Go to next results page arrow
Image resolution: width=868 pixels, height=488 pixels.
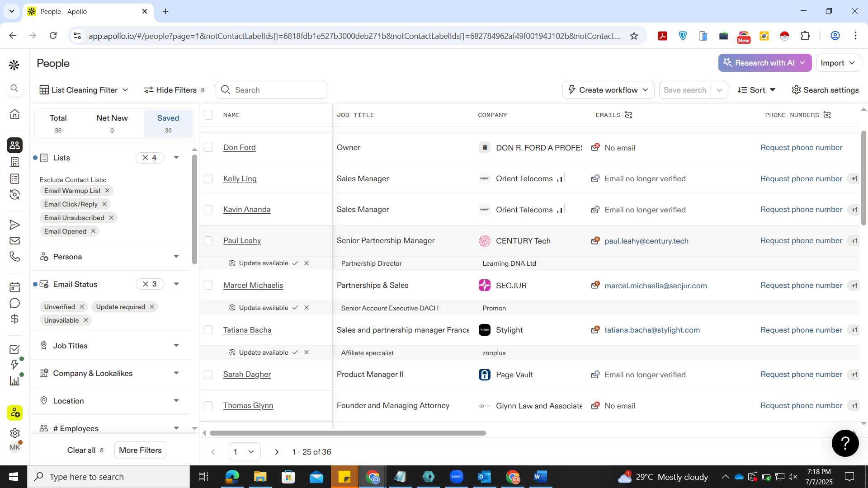(x=277, y=452)
